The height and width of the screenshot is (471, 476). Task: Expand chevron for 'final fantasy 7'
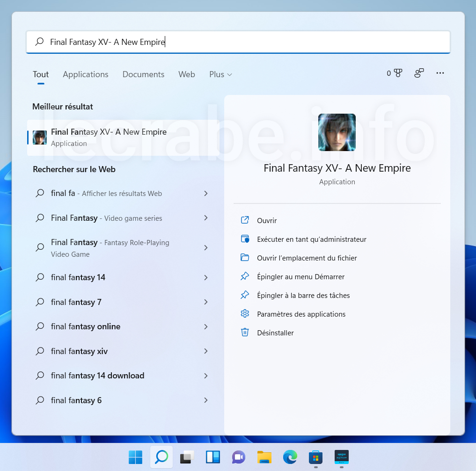click(x=206, y=302)
